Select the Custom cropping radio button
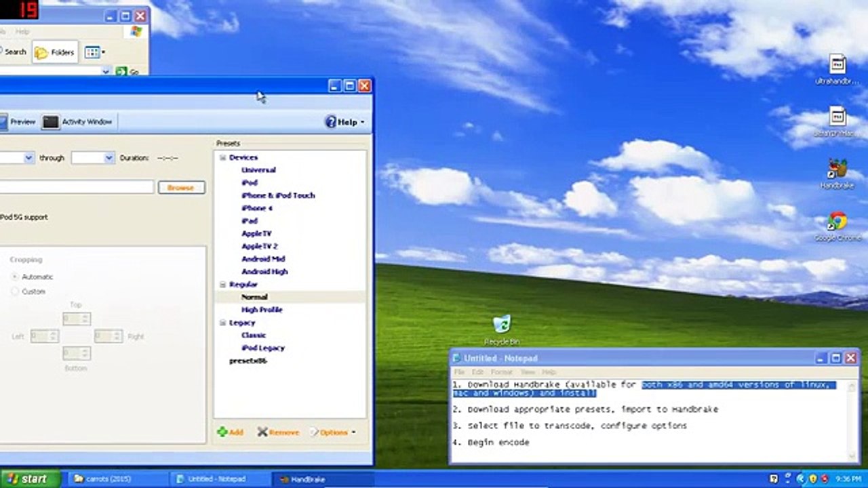Screen dimensions: 868x488 coord(15,291)
